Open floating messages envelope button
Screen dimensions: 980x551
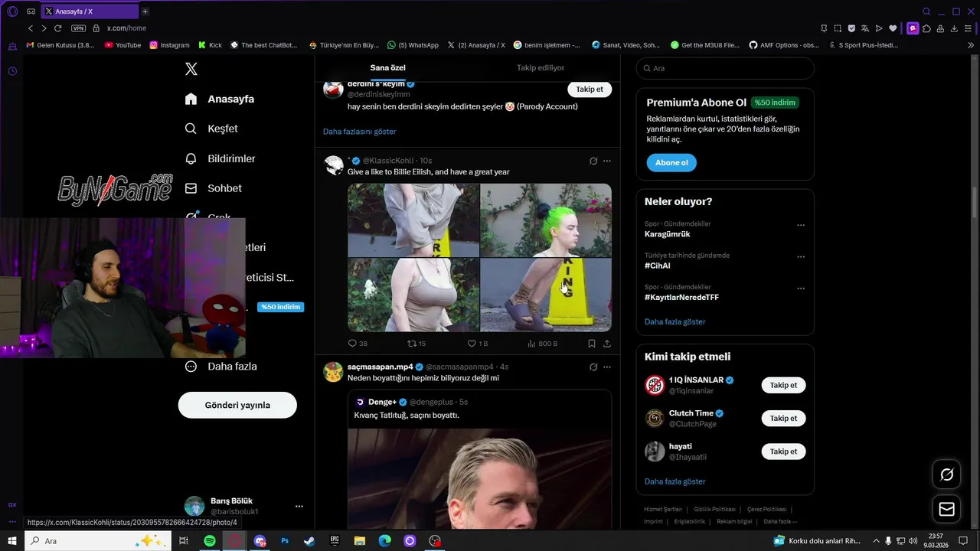pyautogui.click(x=946, y=509)
